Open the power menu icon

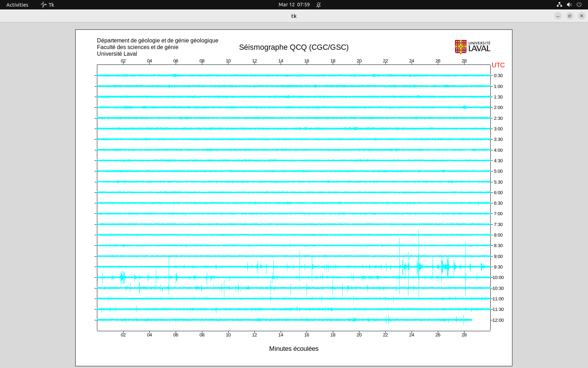[x=579, y=5]
